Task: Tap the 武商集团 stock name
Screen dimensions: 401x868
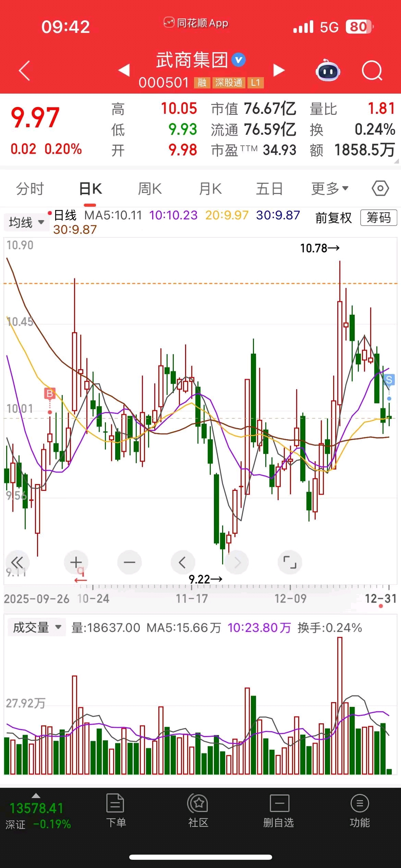Action: [192, 60]
